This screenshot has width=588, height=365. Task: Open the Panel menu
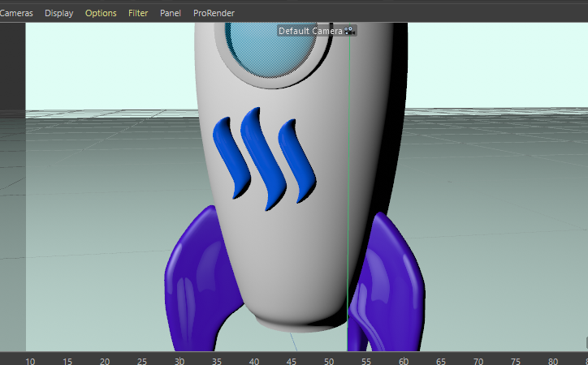pos(171,13)
